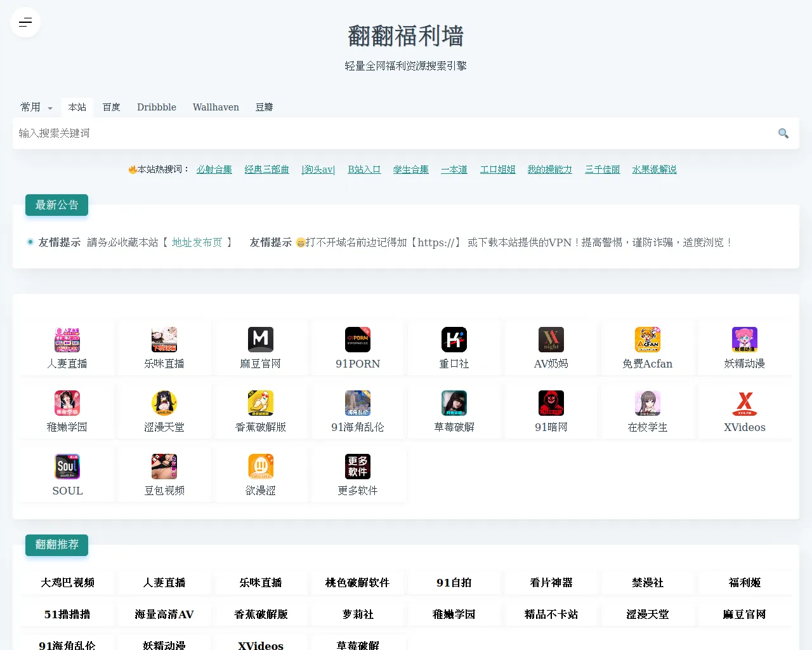Click the 最新公告 section label
812x650 pixels.
(57, 205)
